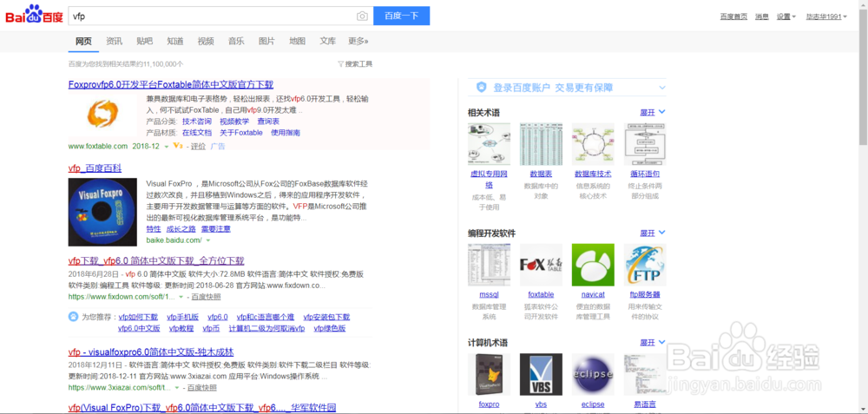Open the 华军软件园 result link
This screenshot has width=868, height=414.
202,409
